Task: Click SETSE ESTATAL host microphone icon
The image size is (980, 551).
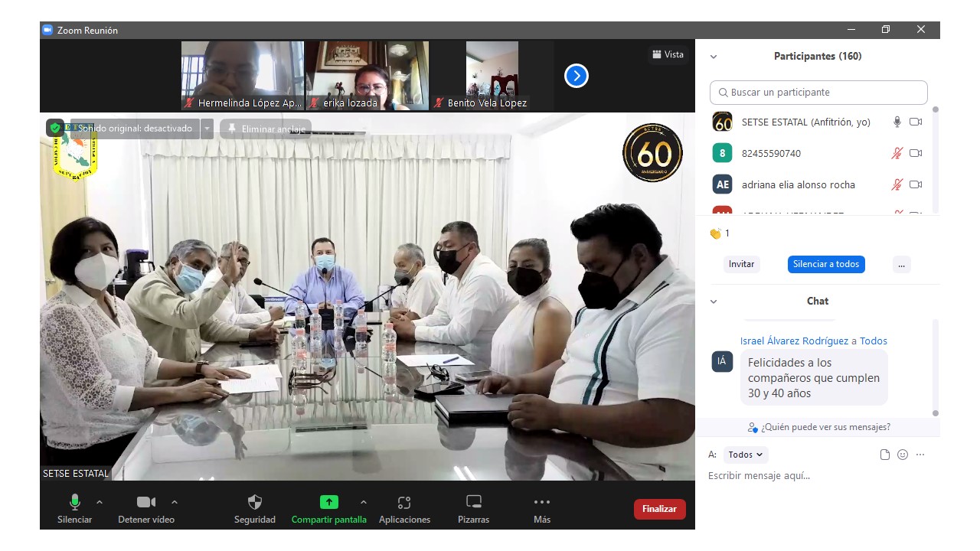Action: [897, 122]
